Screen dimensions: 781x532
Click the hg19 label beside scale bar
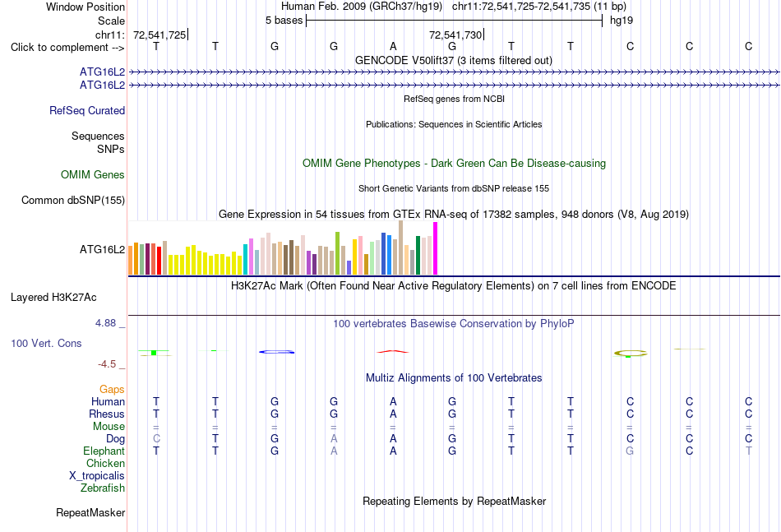[622, 21]
